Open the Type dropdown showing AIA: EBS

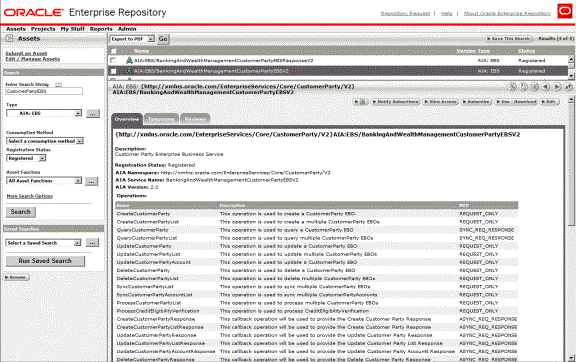[44, 113]
